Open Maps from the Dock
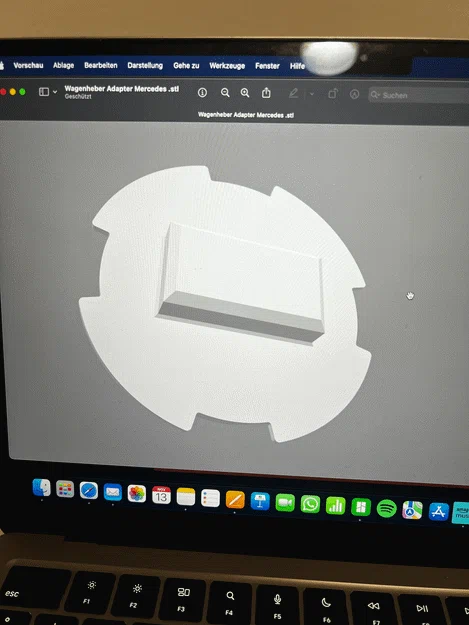Image resolution: width=469 pixels, height=625 pixels. (412, 510)
